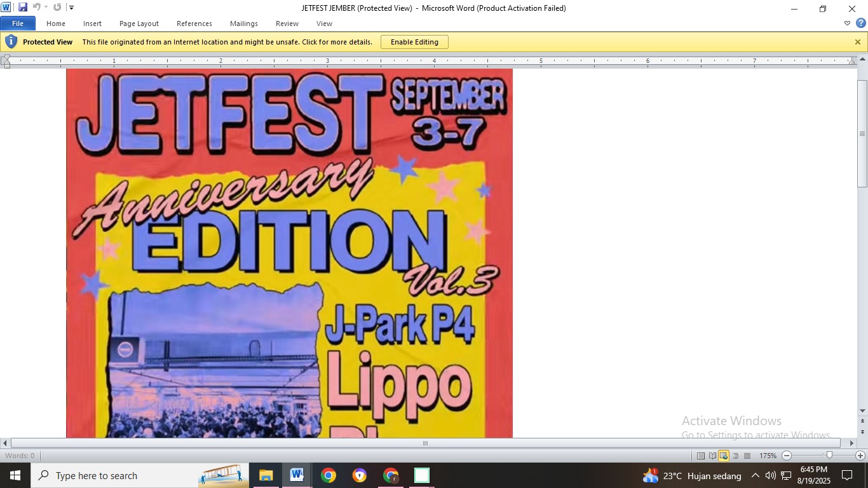Switch to the Mailings tab
This screenshot has width=868, height=488.
pyautogui.click(x=244, y=24)
